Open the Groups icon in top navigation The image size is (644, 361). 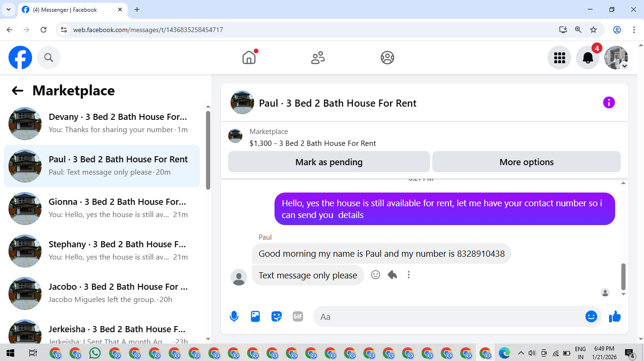(x=387, y=58)
